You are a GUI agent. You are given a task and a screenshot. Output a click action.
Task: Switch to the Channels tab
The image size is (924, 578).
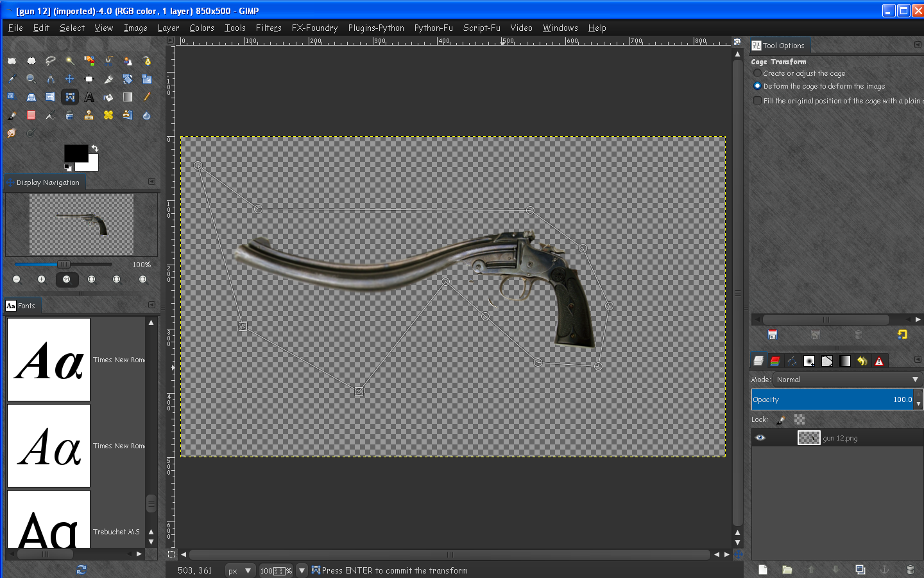[774, 360]
